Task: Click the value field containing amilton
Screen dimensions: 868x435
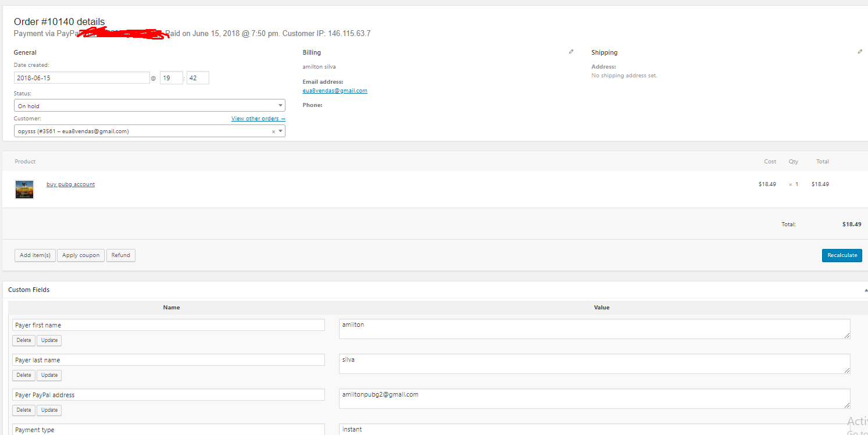Action: [595, 329]
